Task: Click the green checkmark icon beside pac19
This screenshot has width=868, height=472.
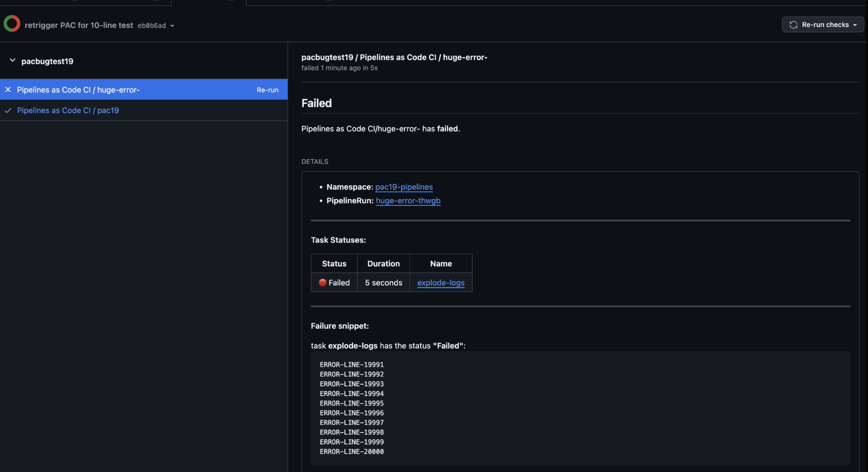Action: [8, 111]
